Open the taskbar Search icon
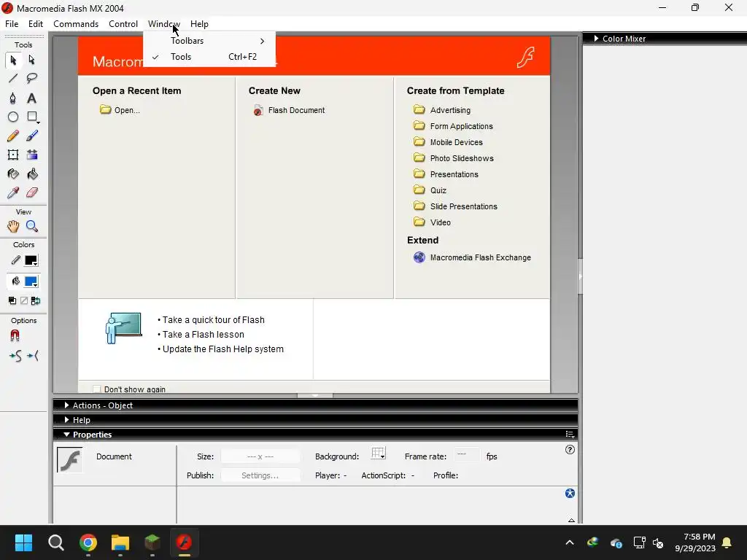The width and height of the screenshot is (747, 560). point(55,542)
